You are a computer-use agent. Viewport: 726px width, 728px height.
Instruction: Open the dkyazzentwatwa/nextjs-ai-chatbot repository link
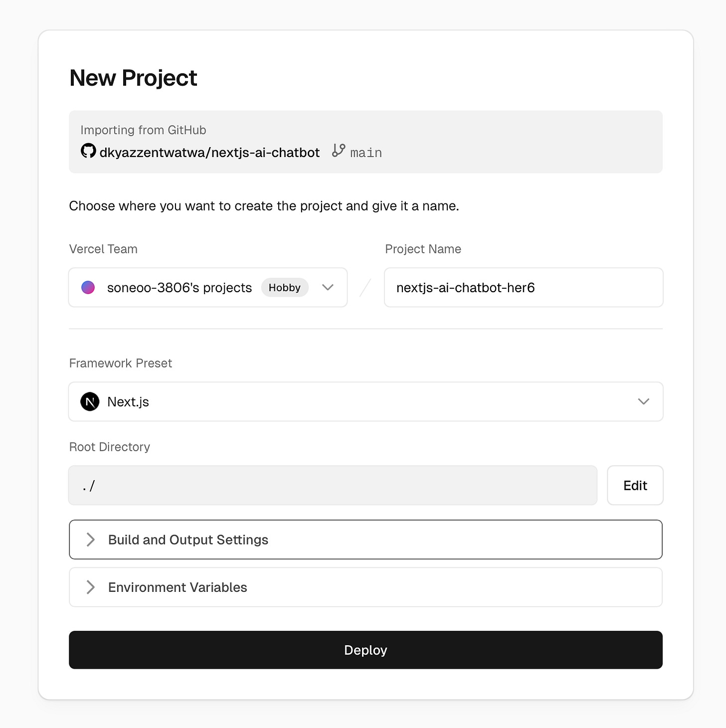(x=209, y=153)
